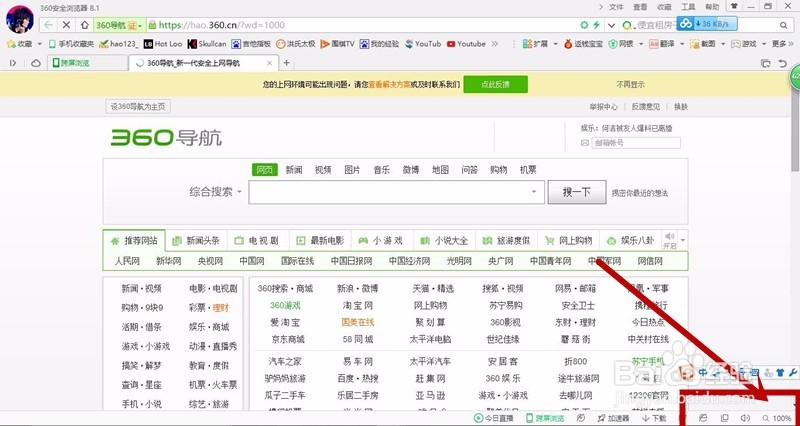Toggle the 开启 sound switch
Image resolution: width=800 pixels, height=426 pixels.
tap(669, 241)
